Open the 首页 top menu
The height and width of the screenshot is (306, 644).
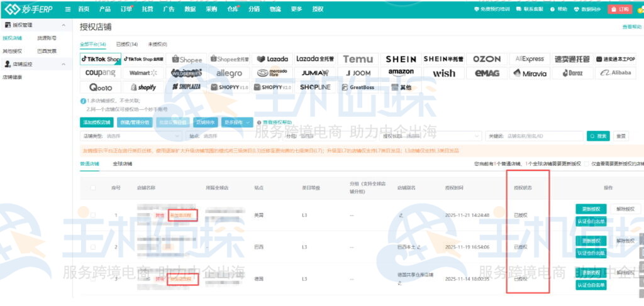click(x=84, y=9)
